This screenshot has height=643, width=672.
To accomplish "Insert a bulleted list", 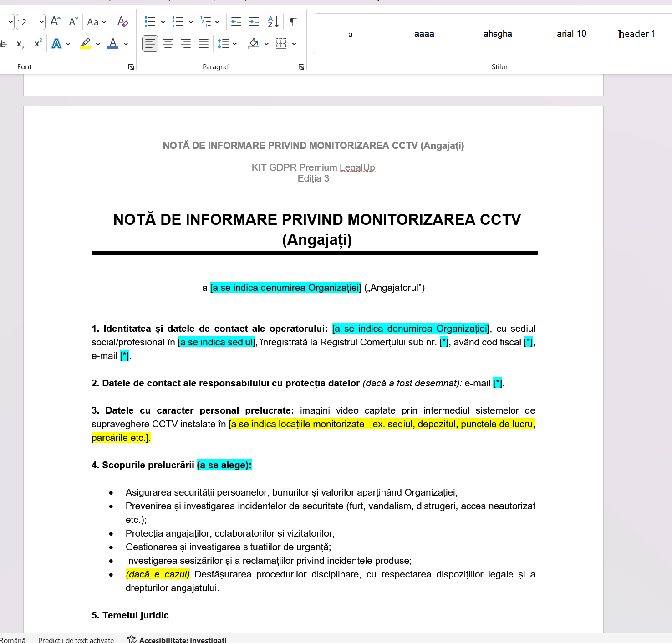I will (150, 21).
